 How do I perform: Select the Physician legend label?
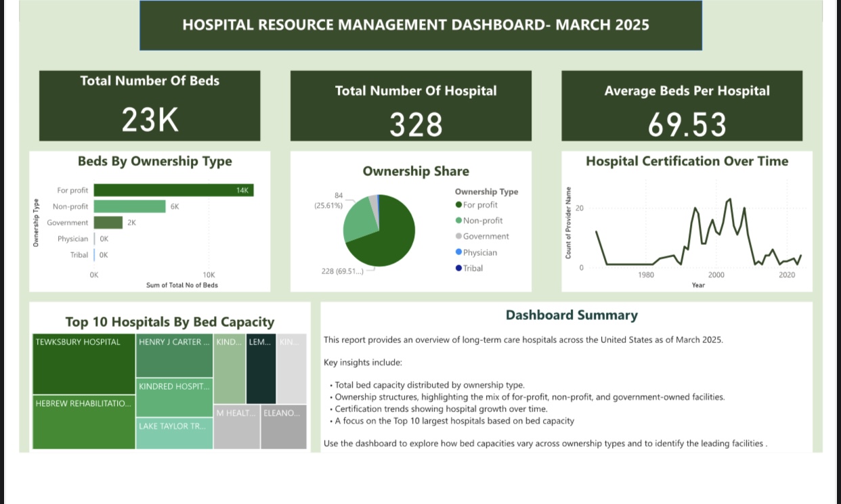pyautogui.click(x=480, y=252)
